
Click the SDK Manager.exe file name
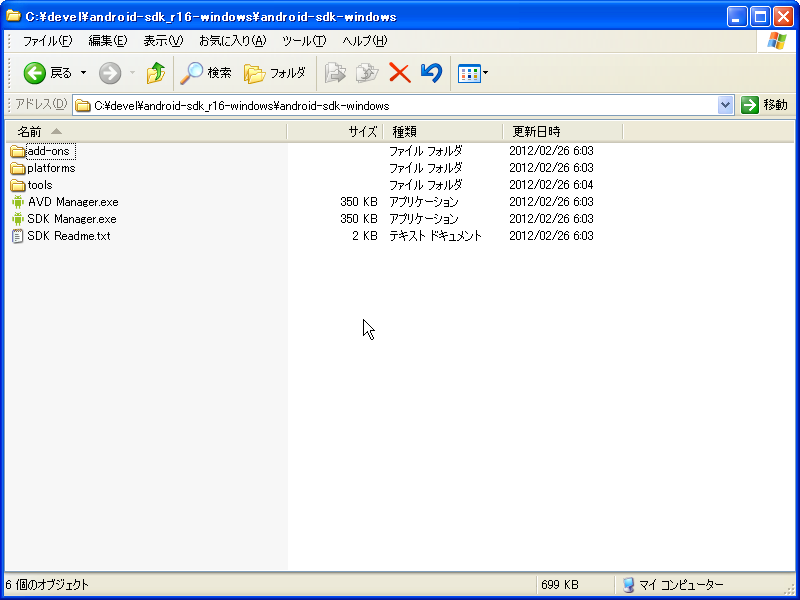[72, 219]
